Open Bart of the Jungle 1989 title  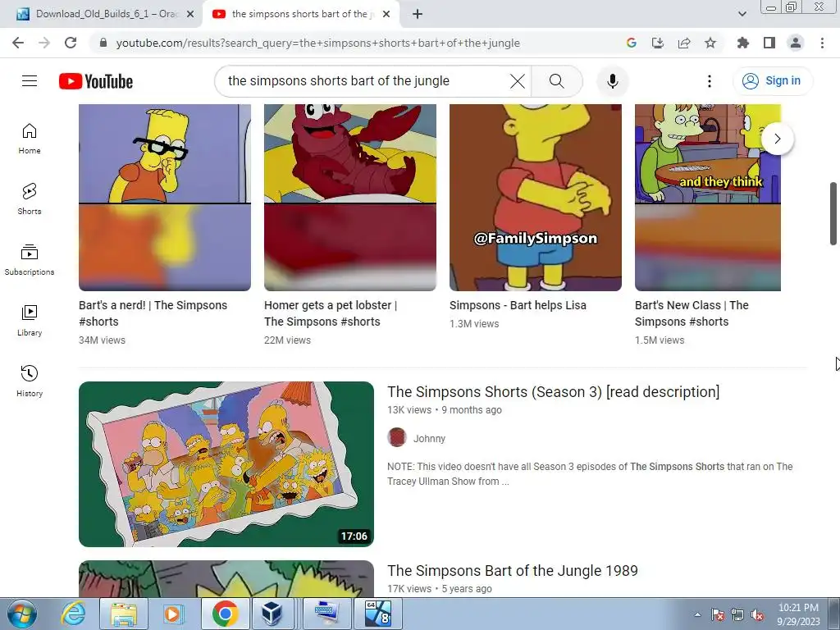click(x=513, y=571)
